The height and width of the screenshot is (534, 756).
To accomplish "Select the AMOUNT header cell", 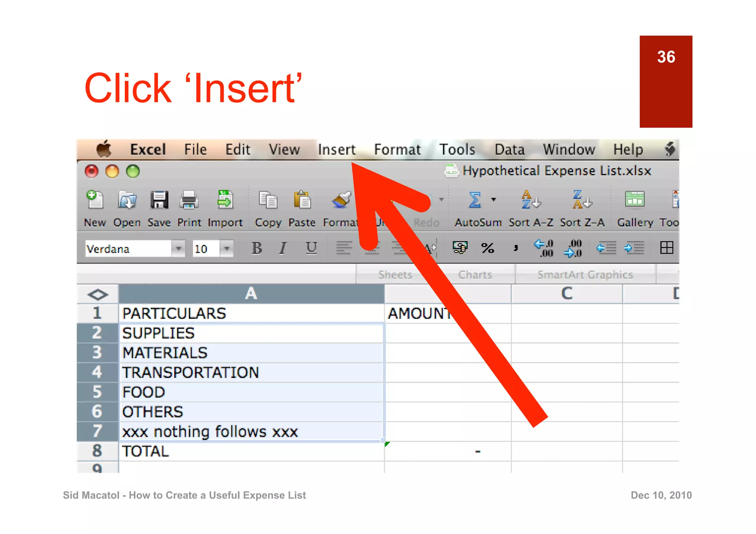I will pos(448,314).
